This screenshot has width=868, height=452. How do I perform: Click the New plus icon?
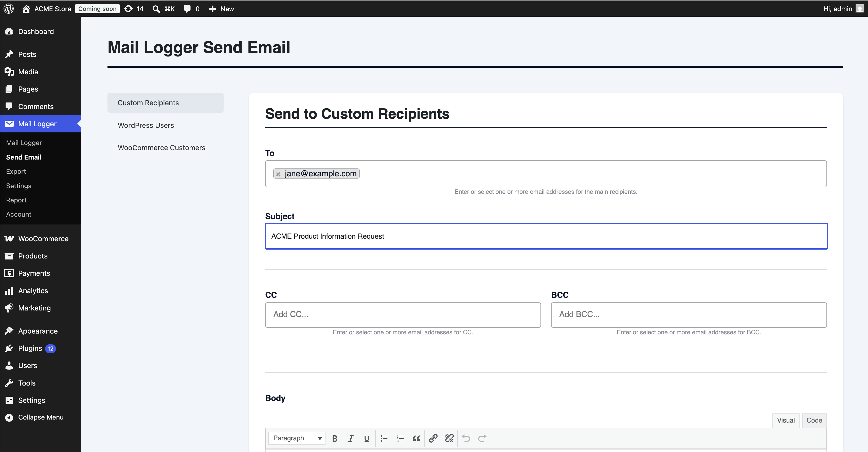pos(212,9)
